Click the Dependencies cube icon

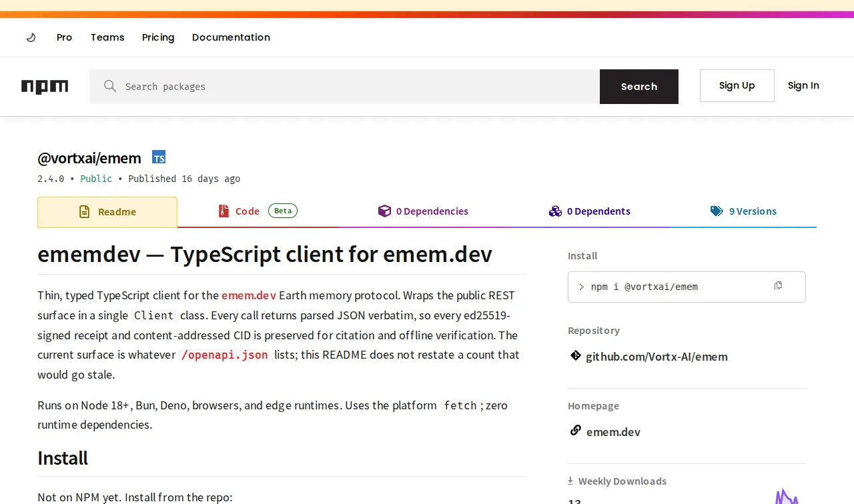384,211
